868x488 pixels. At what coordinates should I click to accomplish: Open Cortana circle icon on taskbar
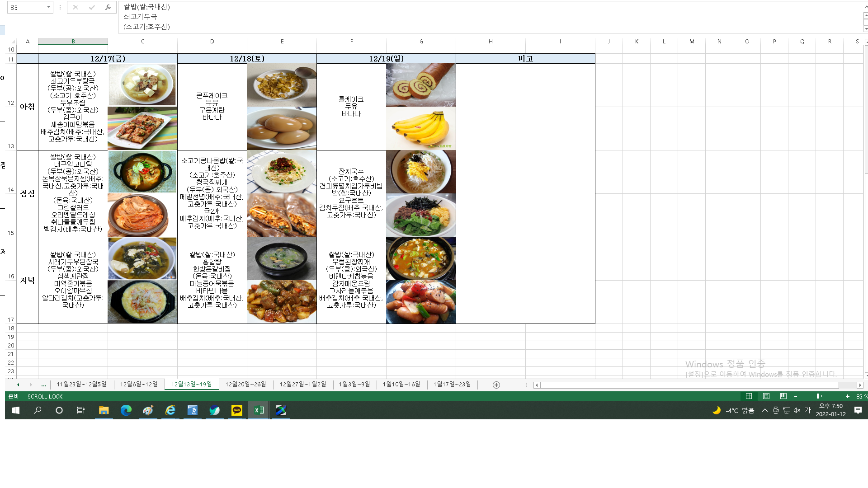[59, 410]
